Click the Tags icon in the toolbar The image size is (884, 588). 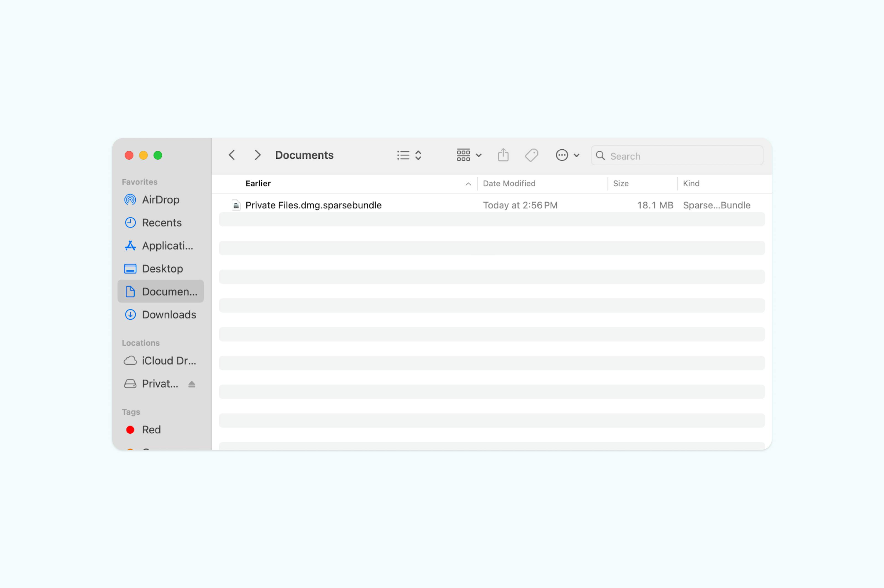[x=531, y=155]
